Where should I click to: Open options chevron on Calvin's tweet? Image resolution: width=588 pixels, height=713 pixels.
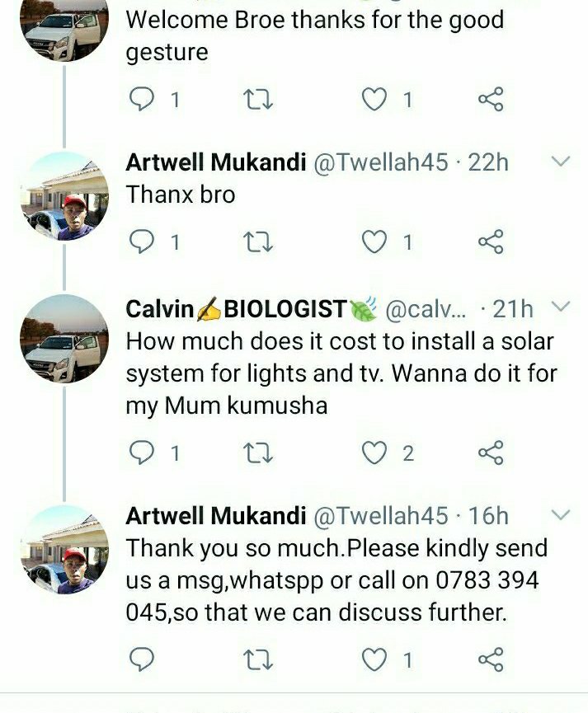tap(560, 308)
